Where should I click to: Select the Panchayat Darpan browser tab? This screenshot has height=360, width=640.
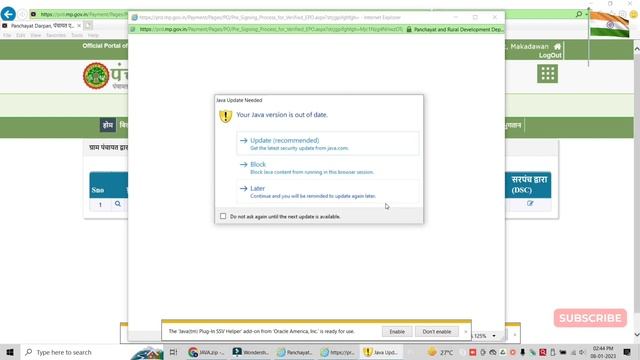click(x=41, y=25)
